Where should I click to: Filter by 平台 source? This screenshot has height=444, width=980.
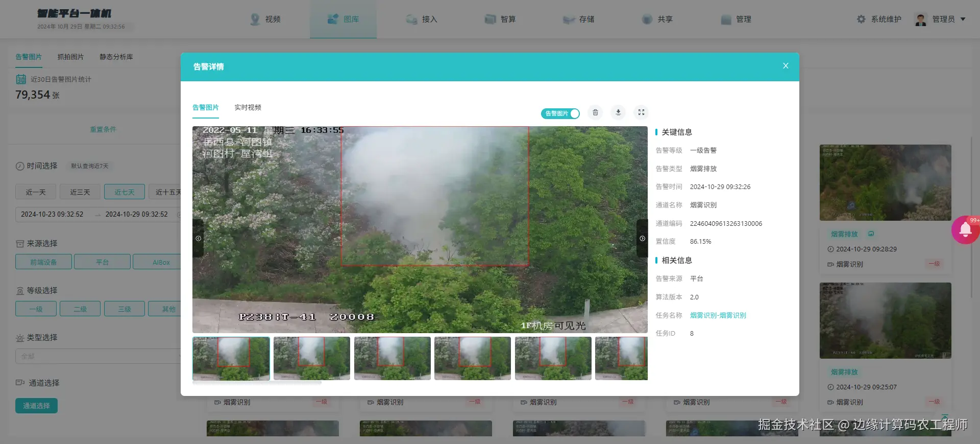tap(102, 262)
